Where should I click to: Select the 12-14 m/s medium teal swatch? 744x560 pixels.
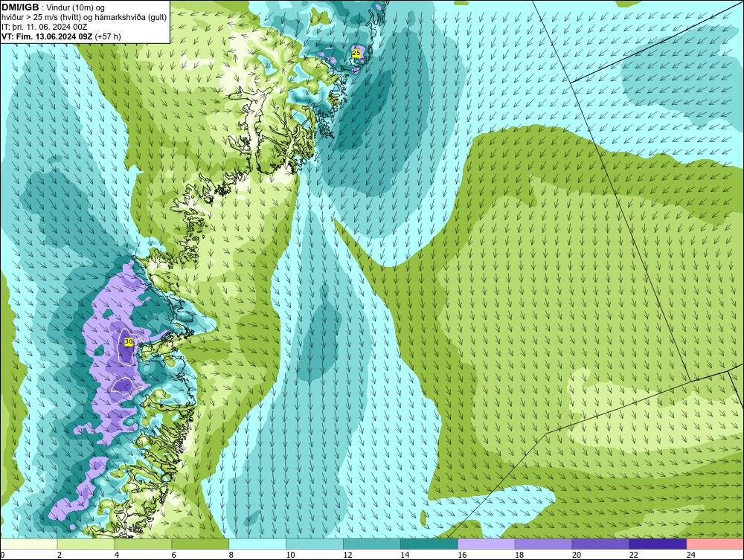click(372, 544)
